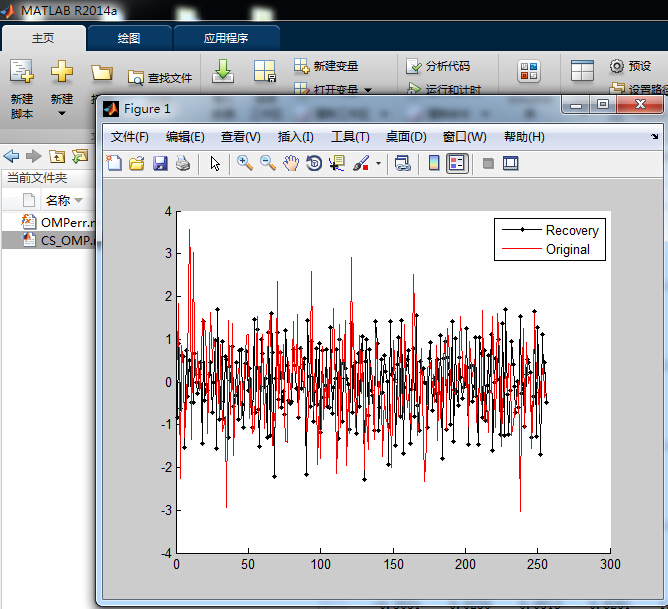Screen dimensions: 668x609
Task: Click 分析代码 in MATLAB ribbon
Action: 438,66
